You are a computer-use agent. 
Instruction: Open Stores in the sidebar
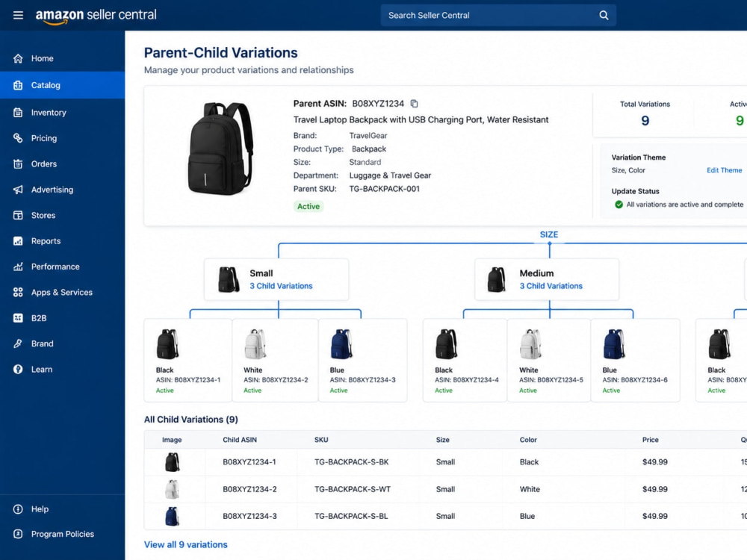[x=63, y=215]
